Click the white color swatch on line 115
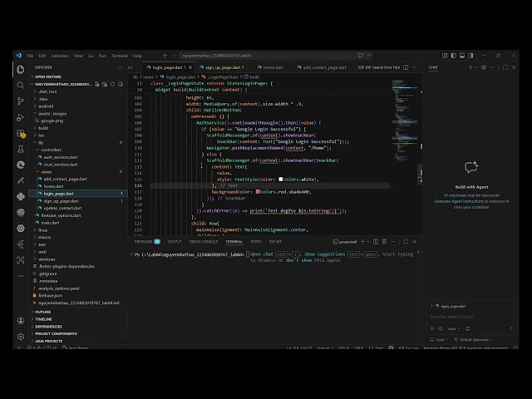532x399 pixels. pyautogui.click(x=281, y=180)
